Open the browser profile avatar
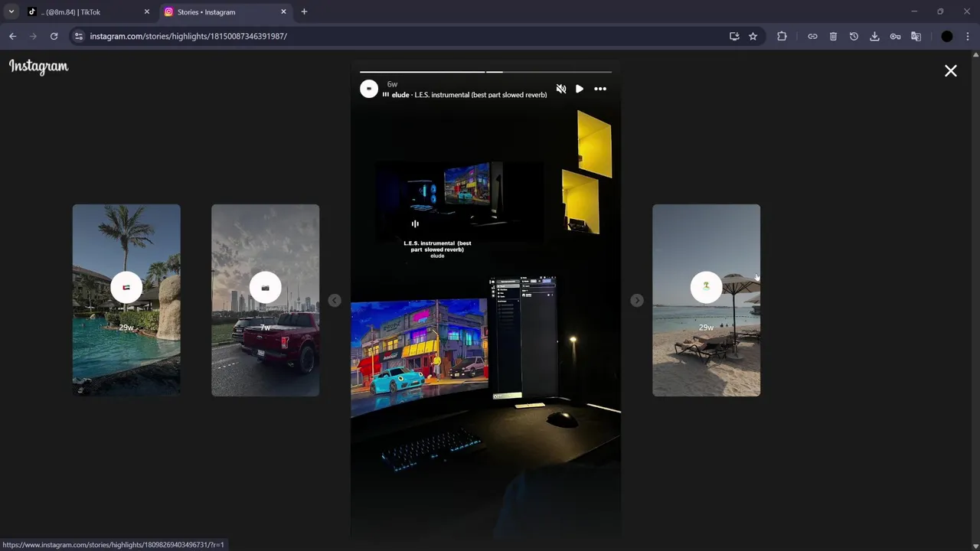This screenshot has width=980, height=551. click(x=947, y=36)
